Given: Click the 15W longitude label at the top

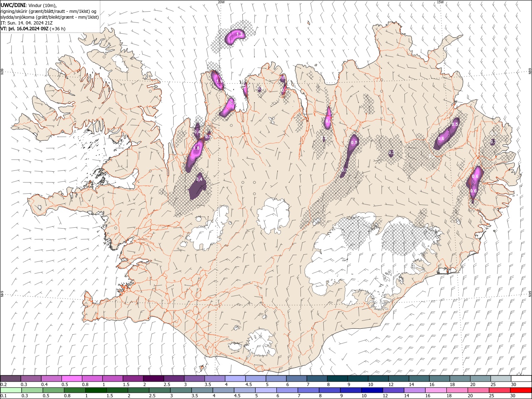Looking at the screenshot, I should tap(440, 2).
